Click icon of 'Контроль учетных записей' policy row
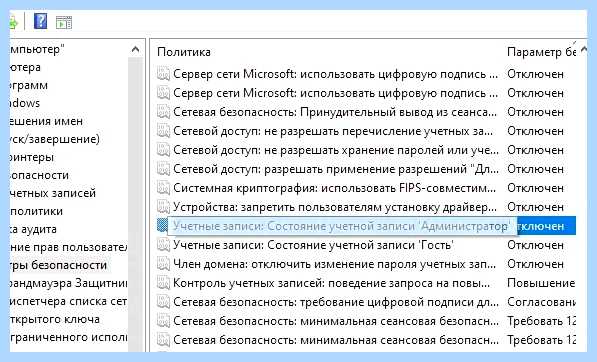Screen dimensions: 597x362 (163, 283)
